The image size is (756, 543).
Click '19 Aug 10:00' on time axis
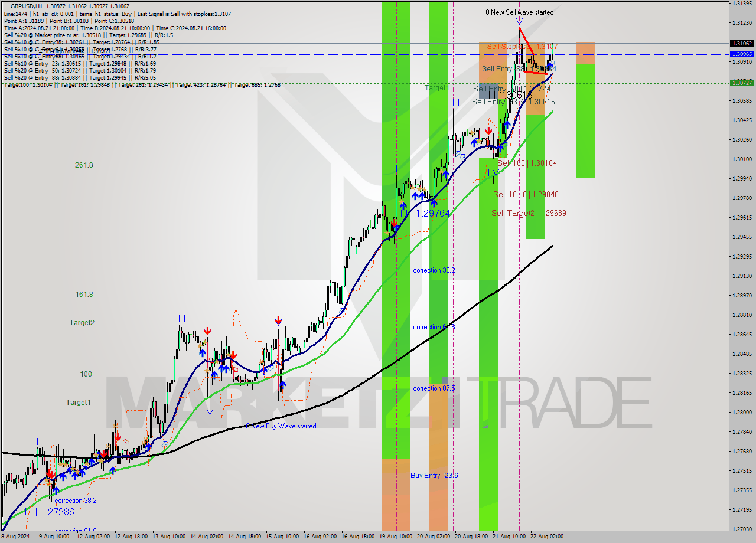tap(395, 537)
